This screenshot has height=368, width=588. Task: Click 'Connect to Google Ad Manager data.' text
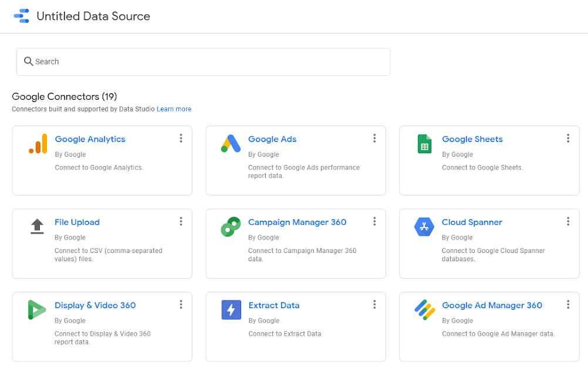(498, 334)
